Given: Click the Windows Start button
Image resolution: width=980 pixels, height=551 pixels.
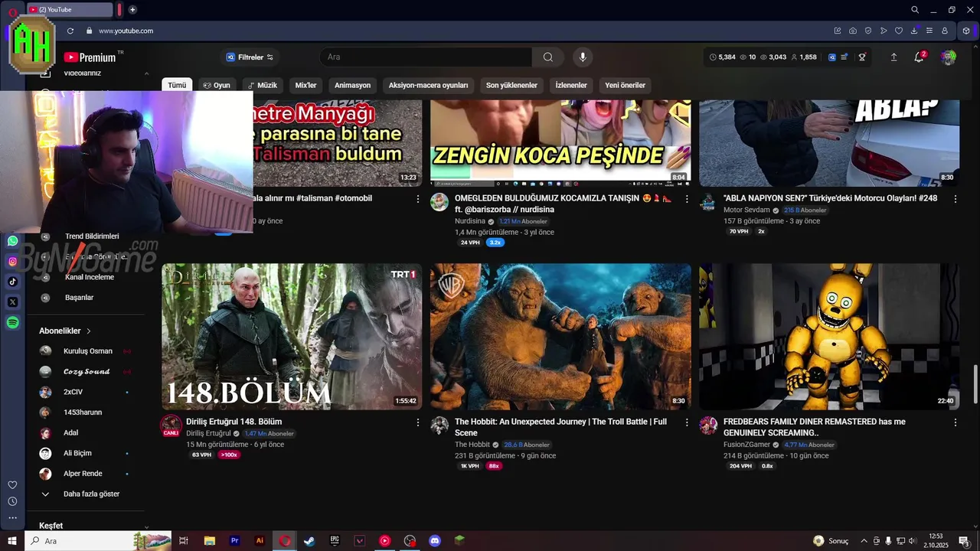Looking at the screenshot, I should tap(12, 540).
